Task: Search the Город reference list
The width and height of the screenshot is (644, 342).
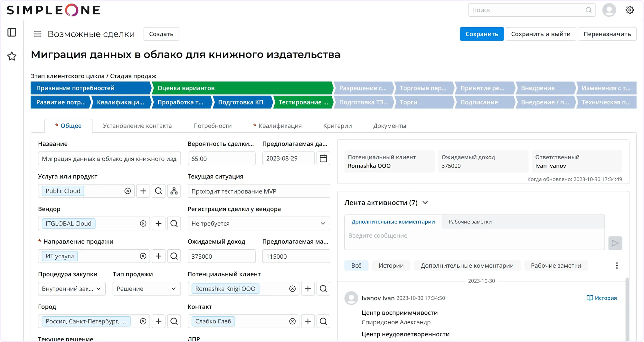Action: (x=174, y=321)
